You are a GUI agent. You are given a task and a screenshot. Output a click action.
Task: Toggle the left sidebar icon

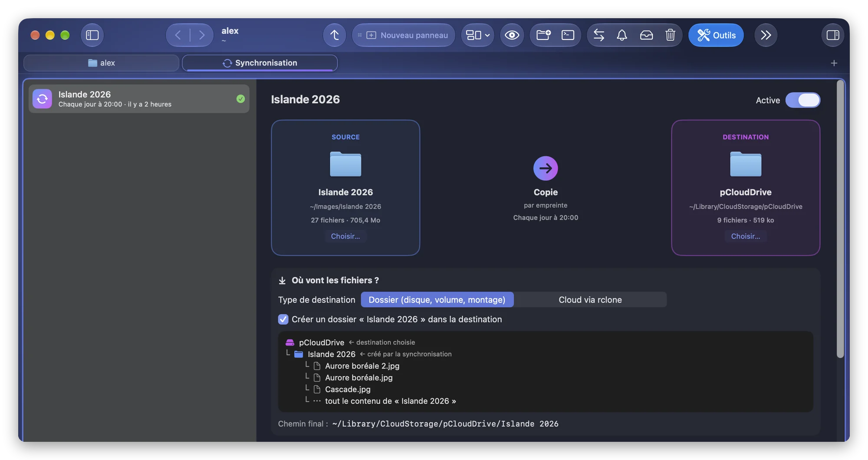coord(92,35)
